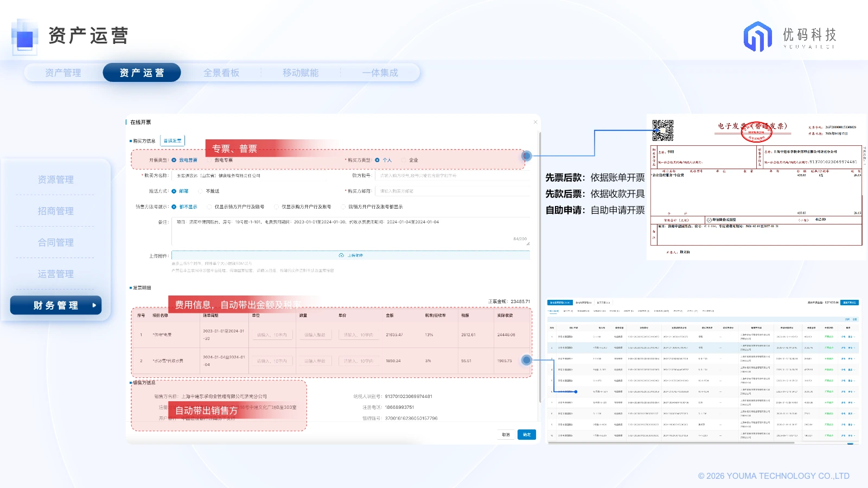This screenshot has width=868, height=488.
Task: Go to the 一体集成 tab
Action: click(x=380, y=73)
